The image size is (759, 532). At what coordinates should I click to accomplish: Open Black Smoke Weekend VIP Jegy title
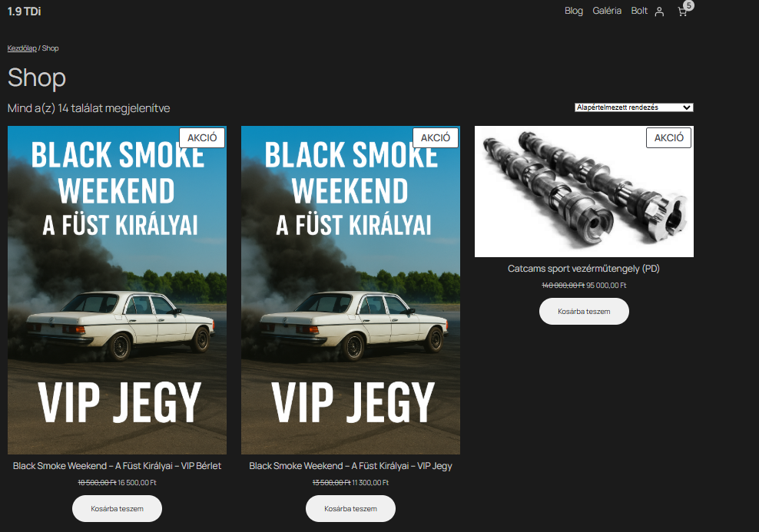pyautogui.click(x=350, y=466)
